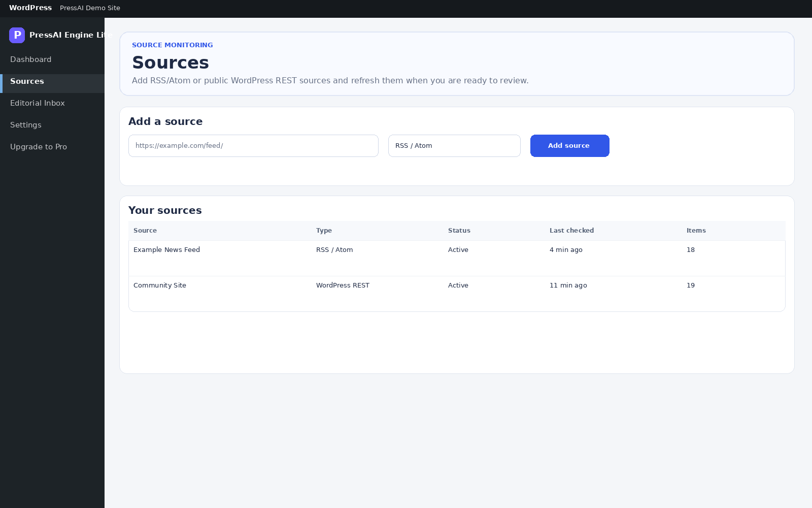Image resolution: width=812 pixels, height=508 pixels.
Task: Click the Your sources heading
Action: tap(165, 210)
